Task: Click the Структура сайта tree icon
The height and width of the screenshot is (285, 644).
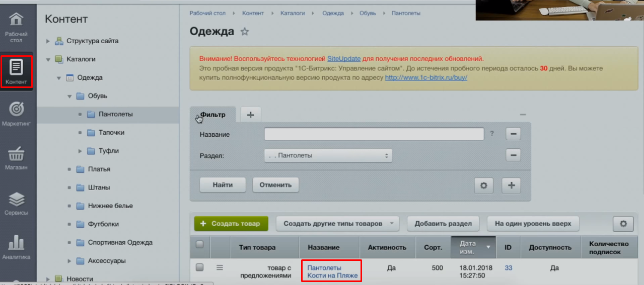Action: [58, 41]
